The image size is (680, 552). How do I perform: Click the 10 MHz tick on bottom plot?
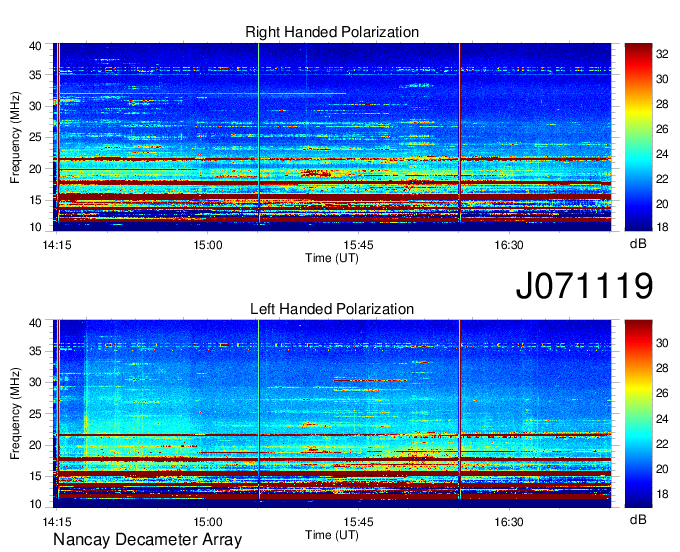pyautogui.click(x=35, y=504)
